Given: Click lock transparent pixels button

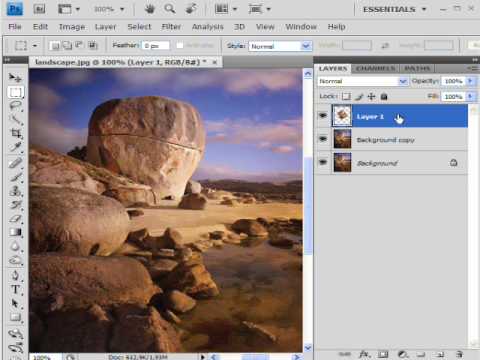Looking at the screenshot, I should tap(346, 97).
